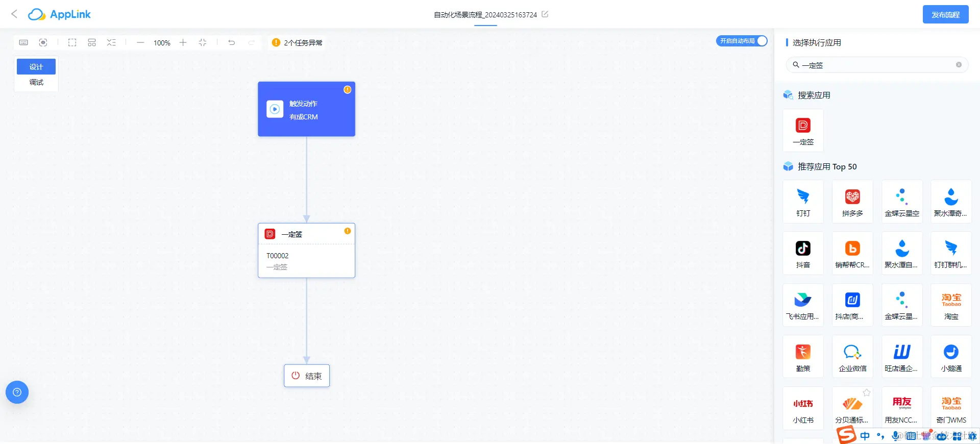Click the AppLink logo

pyautogui.click(x=59, y=14)
